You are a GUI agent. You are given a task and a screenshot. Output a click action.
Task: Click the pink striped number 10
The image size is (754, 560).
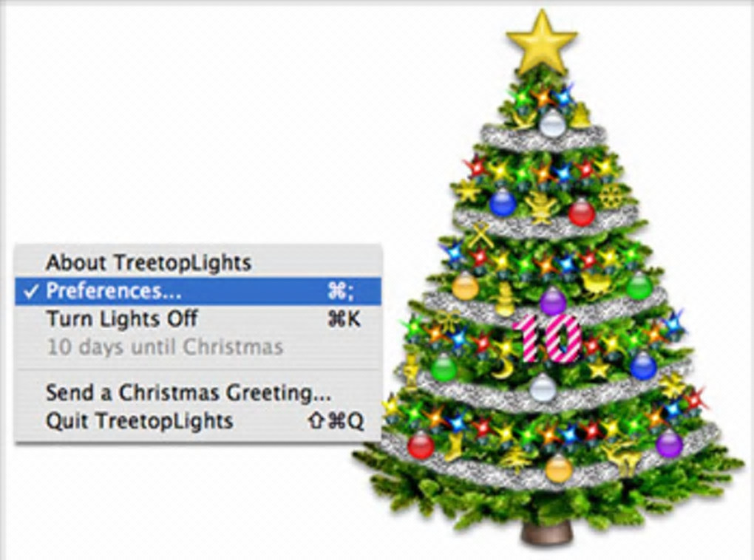pyautogui.click(x=548, y=338)
